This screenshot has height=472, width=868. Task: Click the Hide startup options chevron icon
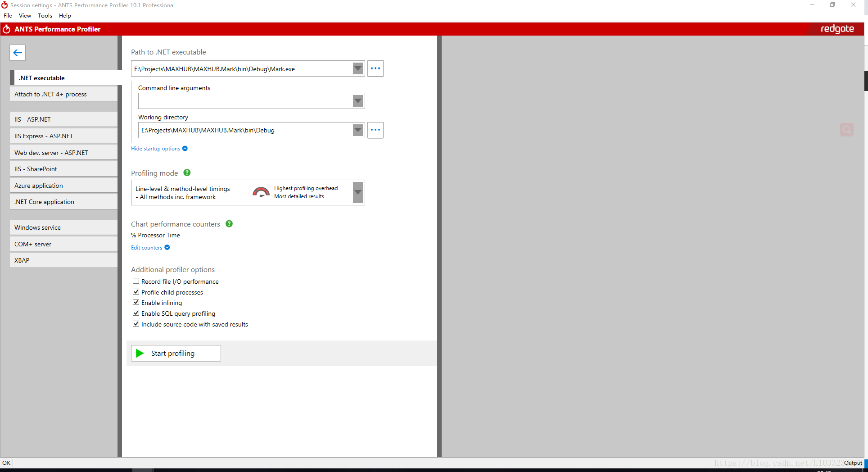pyautogui.click(x=185, y=148)
